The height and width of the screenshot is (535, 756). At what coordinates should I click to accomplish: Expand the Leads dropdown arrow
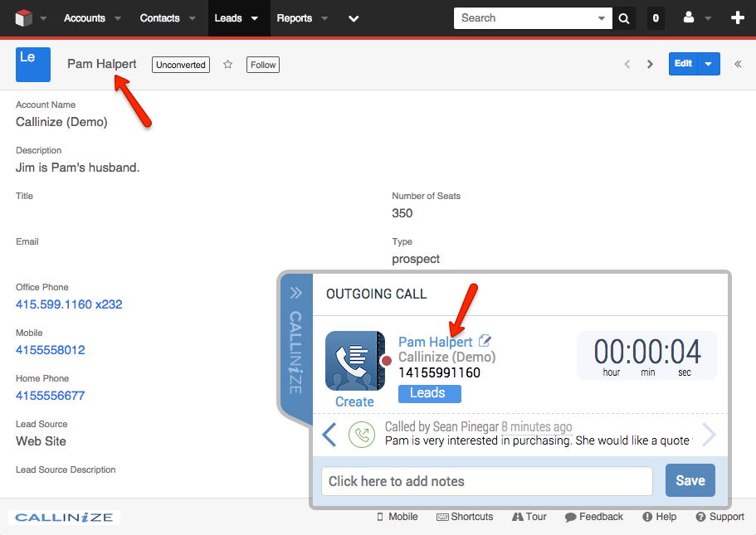[255, 18]
